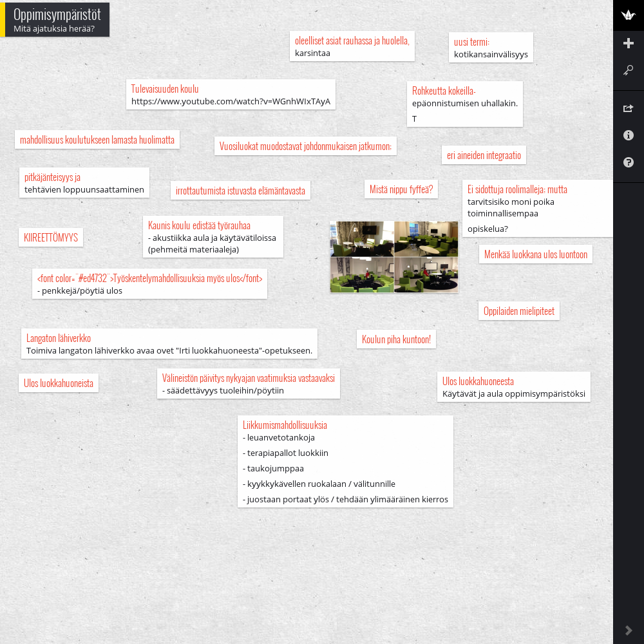Click the Oppilaiden mielipiteet note

[x=518, y=311]
